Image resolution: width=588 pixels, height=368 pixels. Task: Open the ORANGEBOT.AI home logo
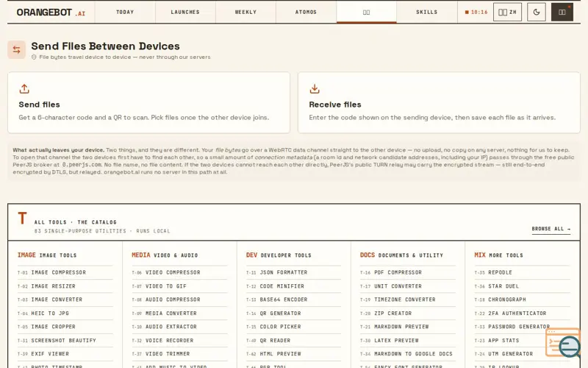[x=51, y=13]
